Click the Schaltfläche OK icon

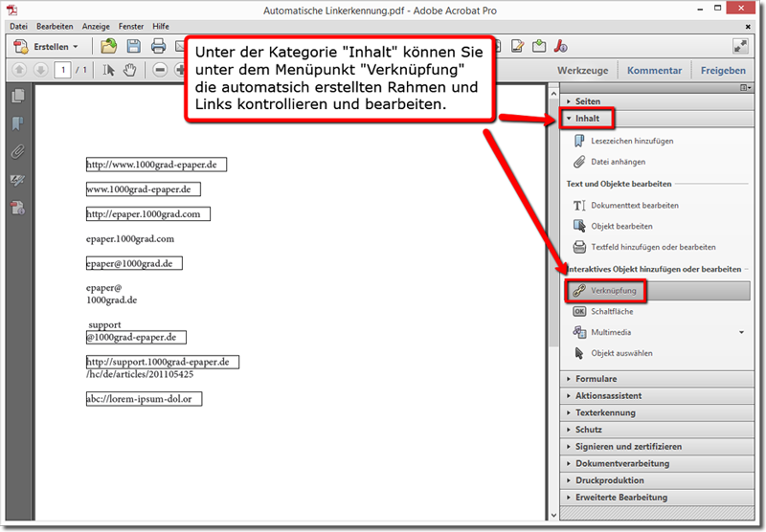point(579,312)
